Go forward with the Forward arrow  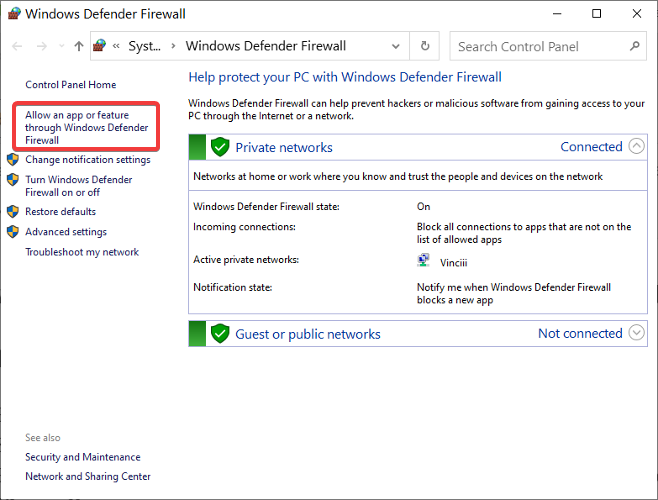click(42, 46)
